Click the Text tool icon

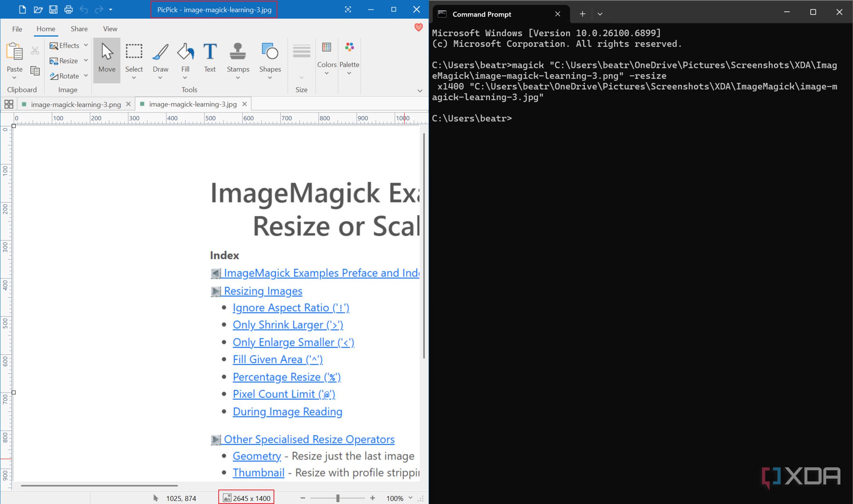pos(210,52)
